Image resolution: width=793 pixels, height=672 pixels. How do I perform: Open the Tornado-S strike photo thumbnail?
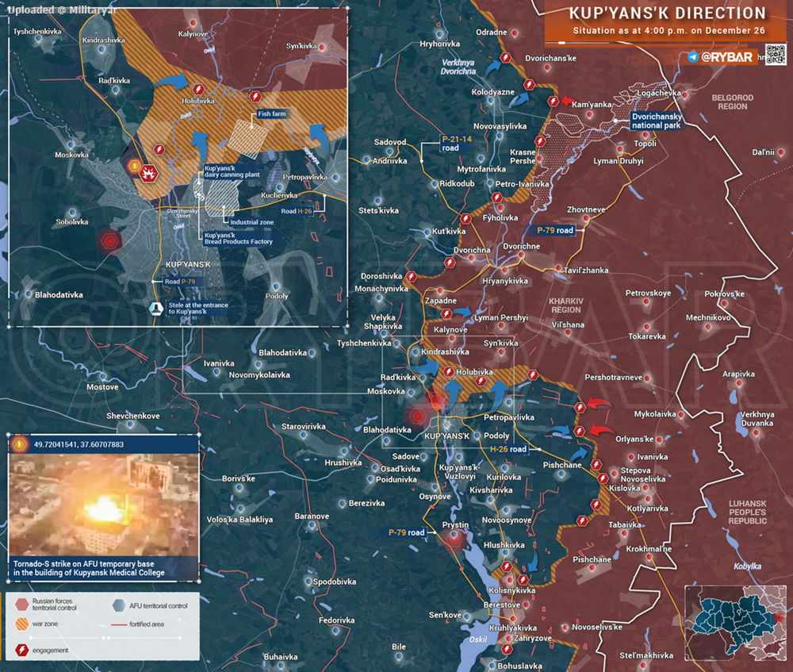(103, 505)
